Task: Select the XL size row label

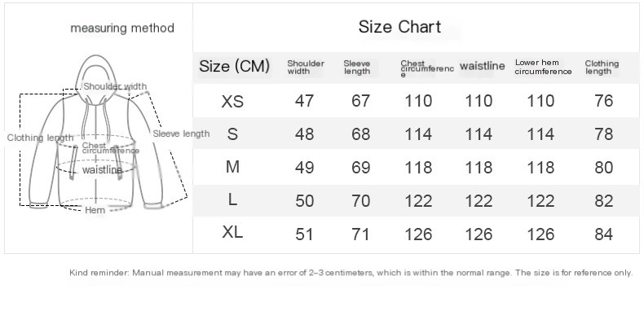Action: (x=232, y=233)
